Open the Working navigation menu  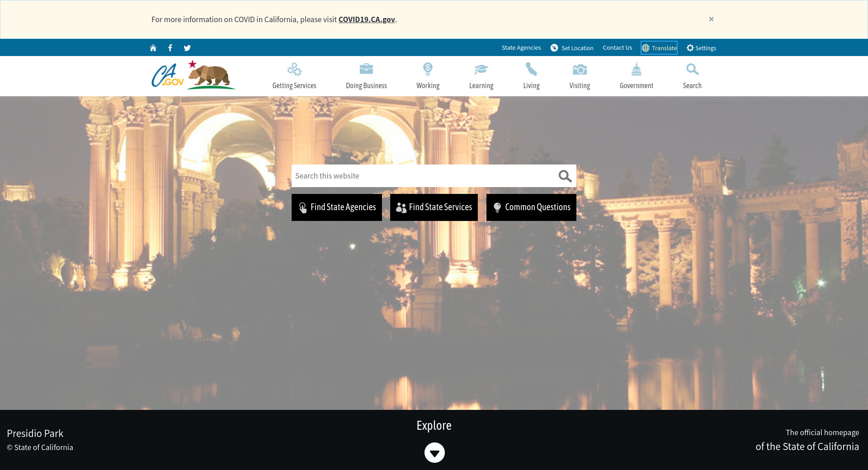pyautogui.click(x=428, y=76)
